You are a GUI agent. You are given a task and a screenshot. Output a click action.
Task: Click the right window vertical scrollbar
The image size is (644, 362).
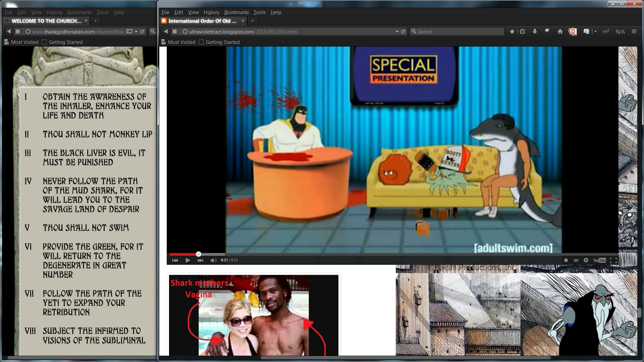tap(639, 313)
